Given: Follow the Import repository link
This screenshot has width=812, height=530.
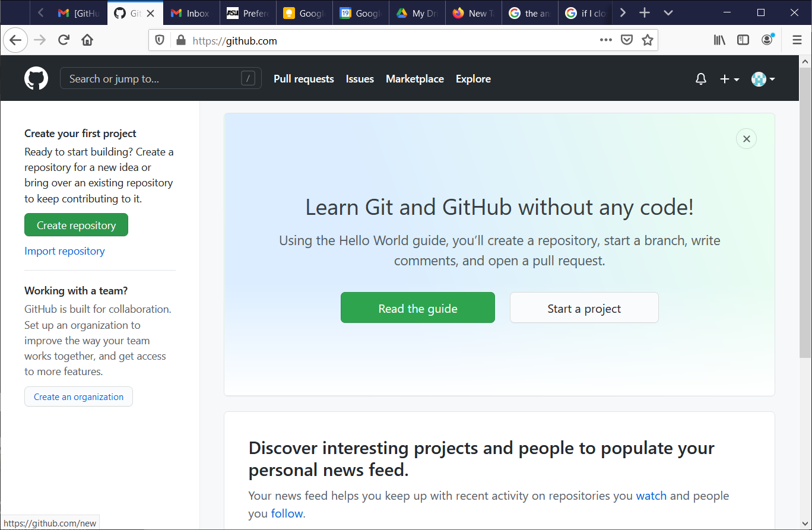Looking at the screenshot, I should click(x=65, y=251).
